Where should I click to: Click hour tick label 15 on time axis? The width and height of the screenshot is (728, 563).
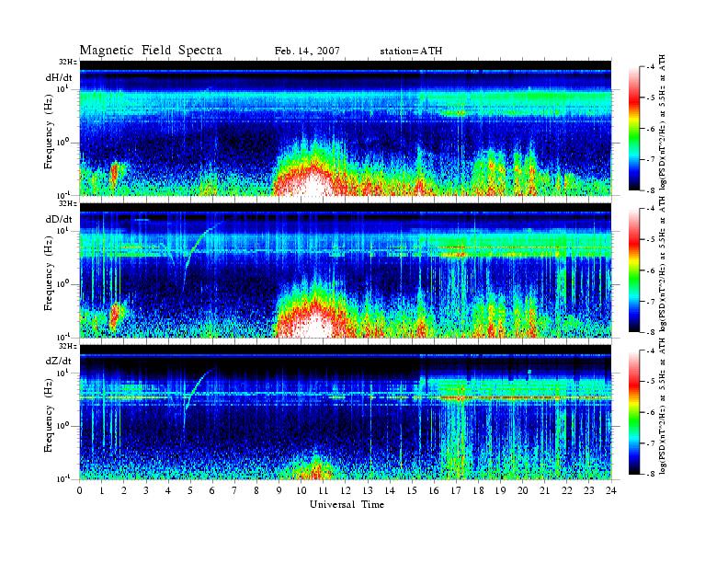pos(412,490)
